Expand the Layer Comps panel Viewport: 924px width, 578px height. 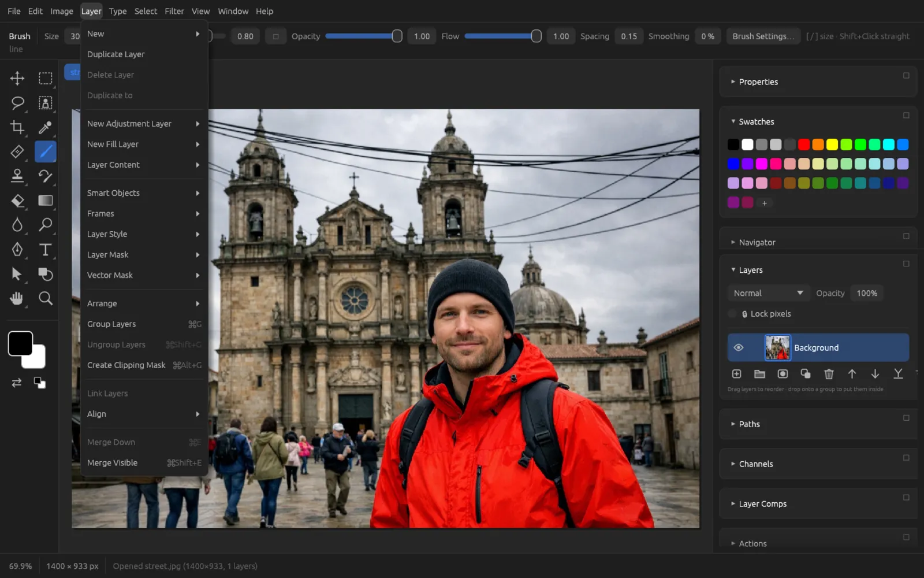point(762,503)
